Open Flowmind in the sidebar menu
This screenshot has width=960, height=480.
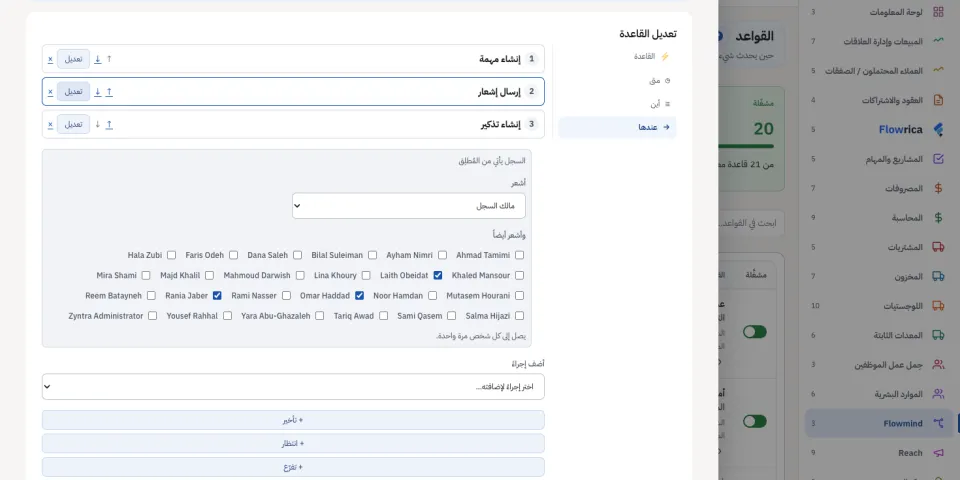(880, 423)
